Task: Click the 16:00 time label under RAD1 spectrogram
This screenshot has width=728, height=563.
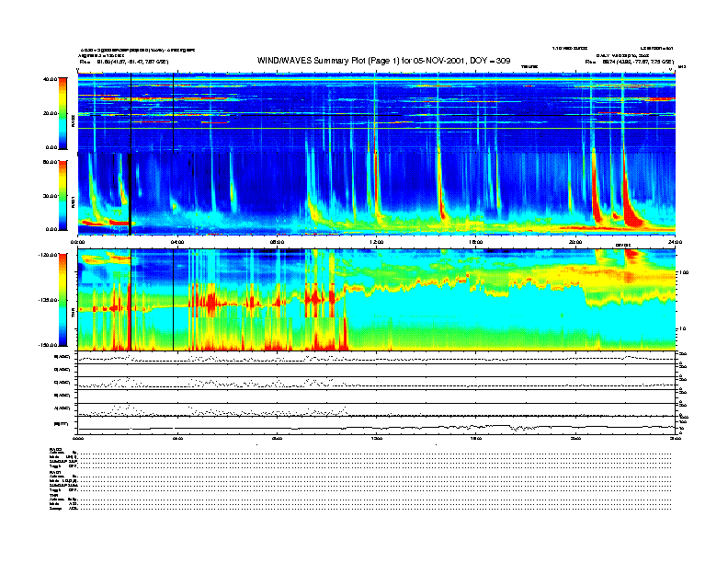Action: pyautogui.click(x=476, y=242)
